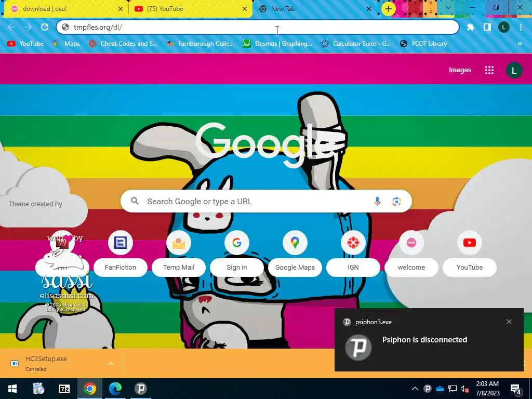The width and height of the screenshot is (532, 399).
Task: Open the YouTube shortcut icon
Action: coord(470,243)
